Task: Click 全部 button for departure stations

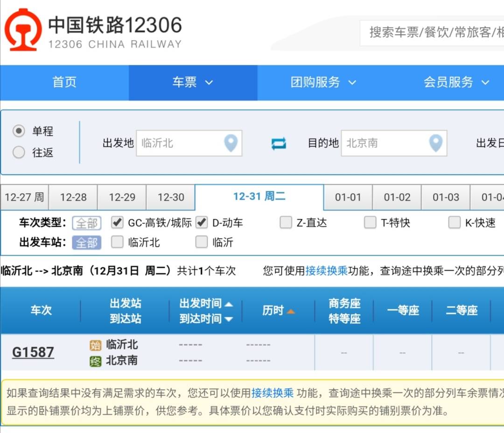Action: click(87, 243)
